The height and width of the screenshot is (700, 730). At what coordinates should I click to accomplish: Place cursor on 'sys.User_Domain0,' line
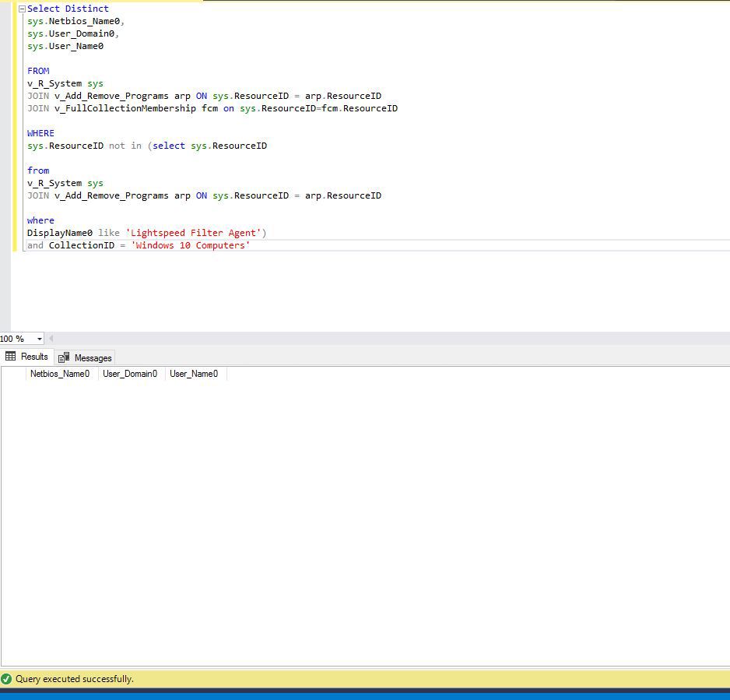pyautogui.click(x=73, y=34)
